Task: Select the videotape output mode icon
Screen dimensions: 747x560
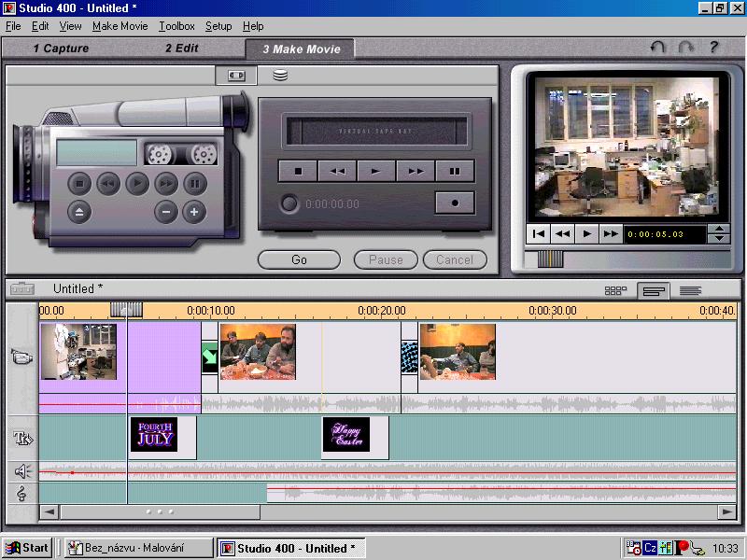Action: (236, 76)
